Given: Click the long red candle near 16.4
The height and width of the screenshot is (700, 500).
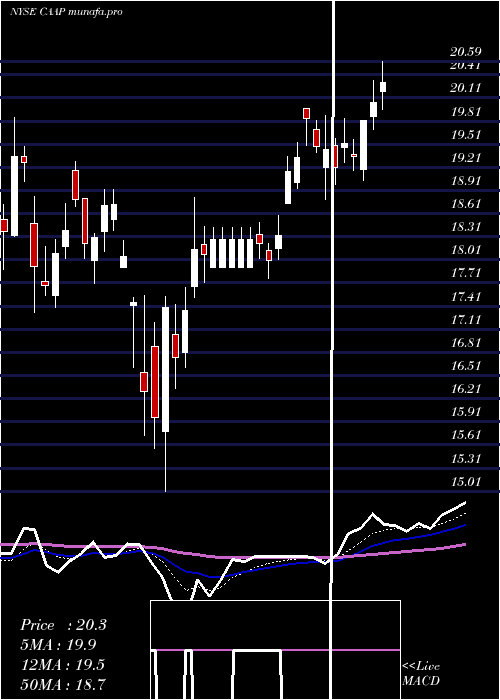Looking at the screenshot, I should click(155, 382).
